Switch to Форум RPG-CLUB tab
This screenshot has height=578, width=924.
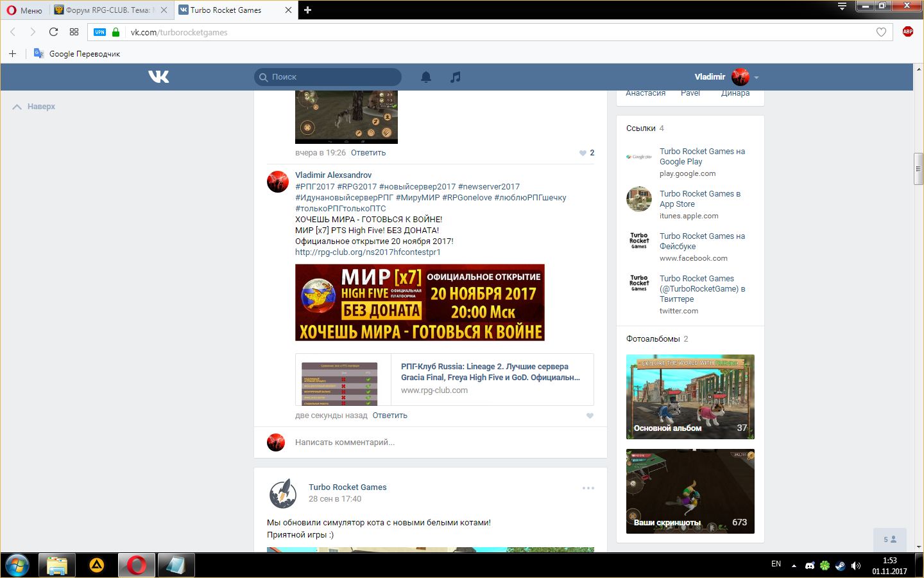107,10
